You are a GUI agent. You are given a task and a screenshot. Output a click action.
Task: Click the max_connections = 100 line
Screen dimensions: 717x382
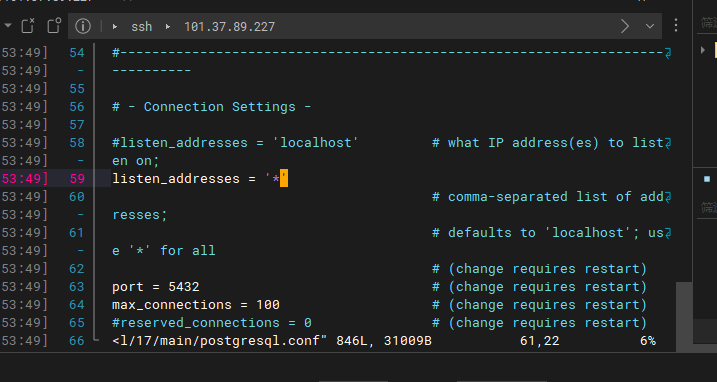click(x=196, y=305)
